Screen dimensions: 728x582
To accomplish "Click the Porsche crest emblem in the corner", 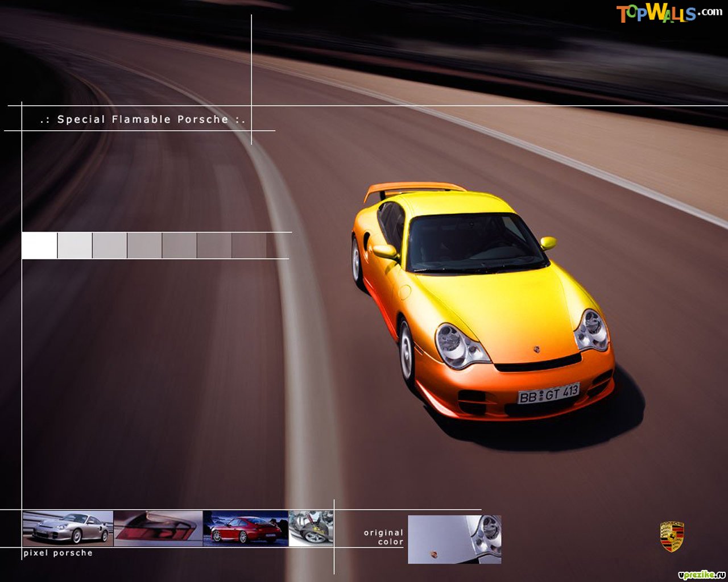I will pyautogui.click(x=672, y=537).
